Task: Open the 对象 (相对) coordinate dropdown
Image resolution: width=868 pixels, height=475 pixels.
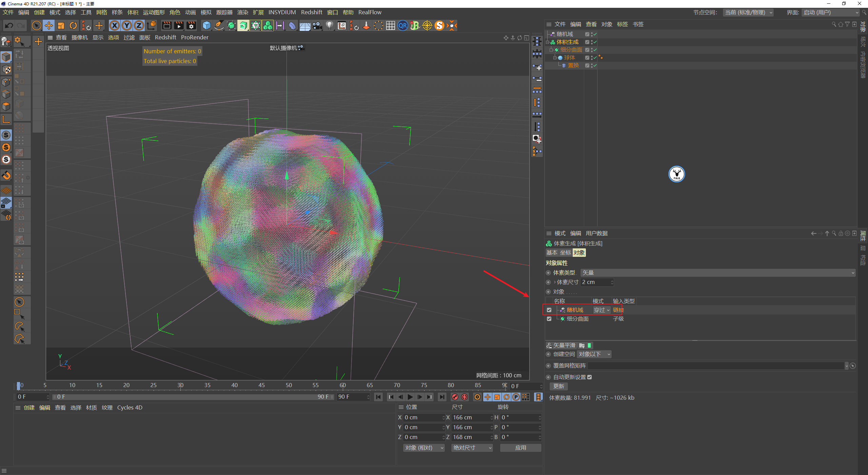Action: click(x=424, y=448)
